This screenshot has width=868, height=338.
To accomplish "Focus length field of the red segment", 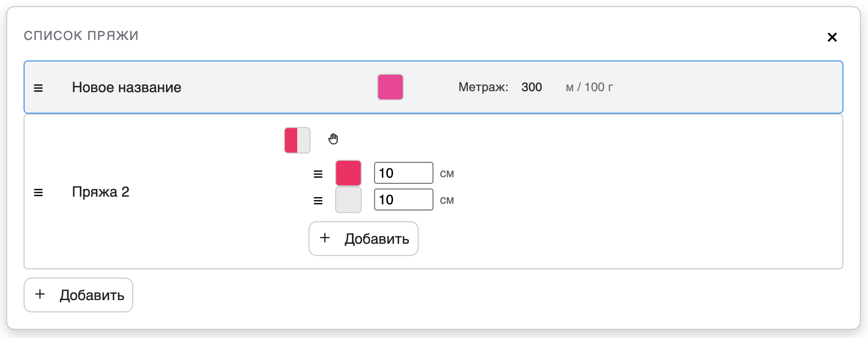I will 403,173.
